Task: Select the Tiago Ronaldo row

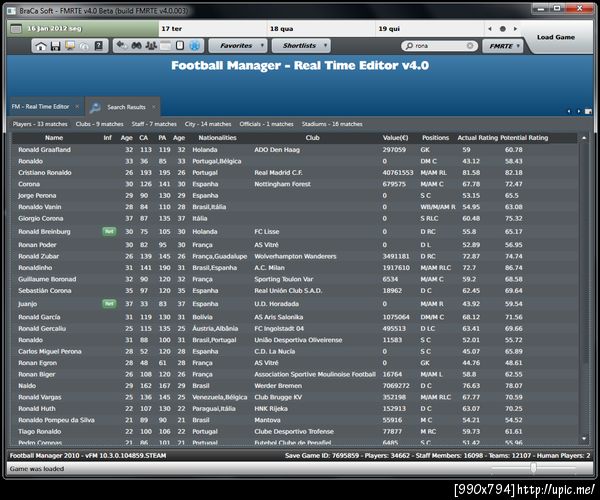Action: click(x=295, y=432)
